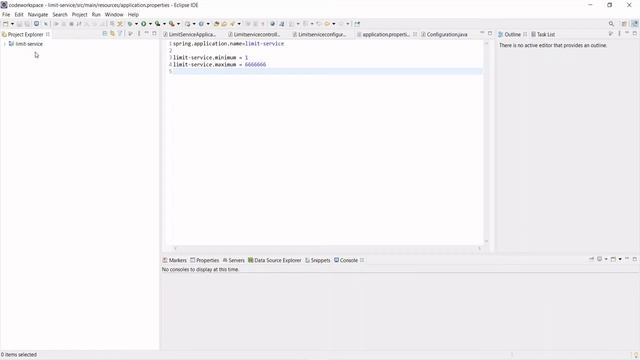
Task: Click the Display Selected Console icon
Action: (x=600, y=259)
